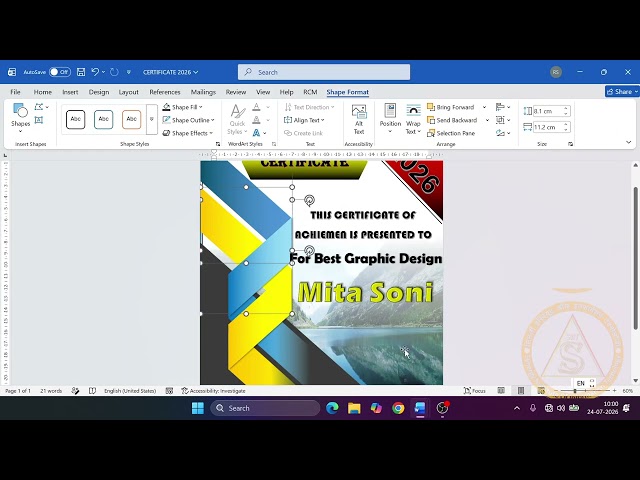Screen dimensions: 640x480
Task: Switch to the Insert tab
Action: click(70, 92)
